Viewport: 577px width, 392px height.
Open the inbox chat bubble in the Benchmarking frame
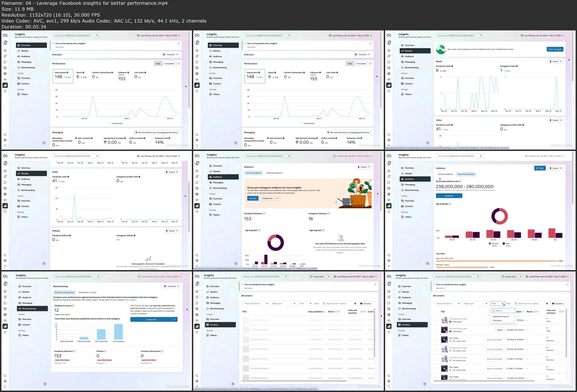click(x=5, y=303)
